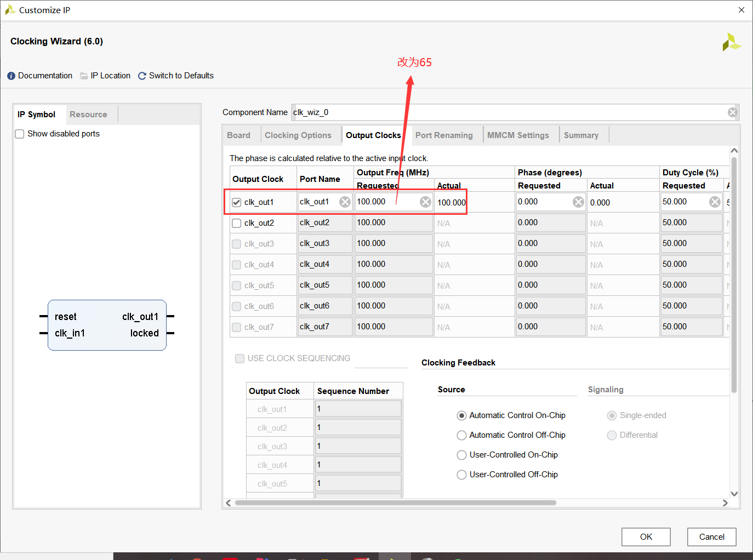This screenshot has width=753, height=560.
Task: Switch to the Resource tab
Action: 88,115
